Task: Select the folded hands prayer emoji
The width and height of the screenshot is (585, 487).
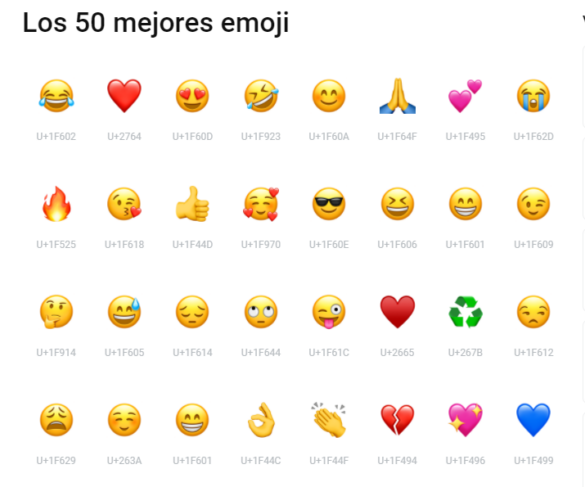Action: pyautogui.click(x=397, y=96)
